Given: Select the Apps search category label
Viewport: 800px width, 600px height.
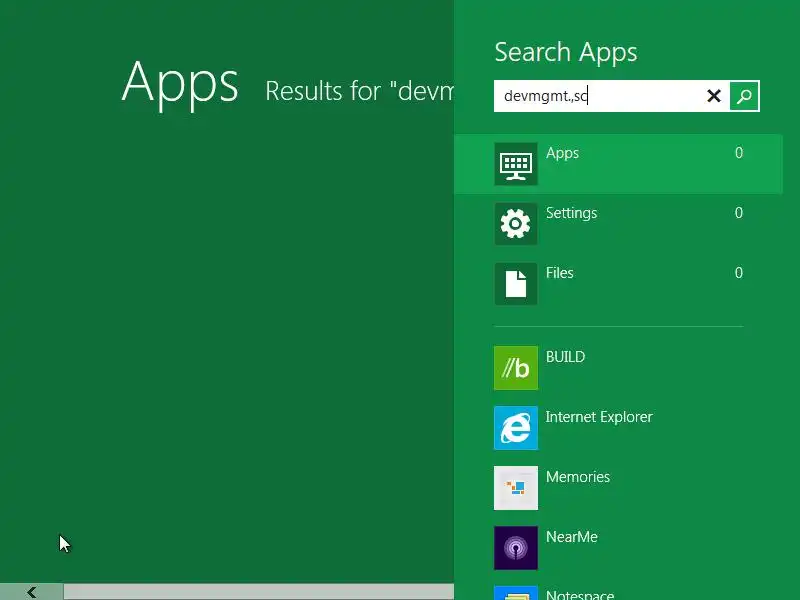Looking at the screenshot, I should point(562,153).
